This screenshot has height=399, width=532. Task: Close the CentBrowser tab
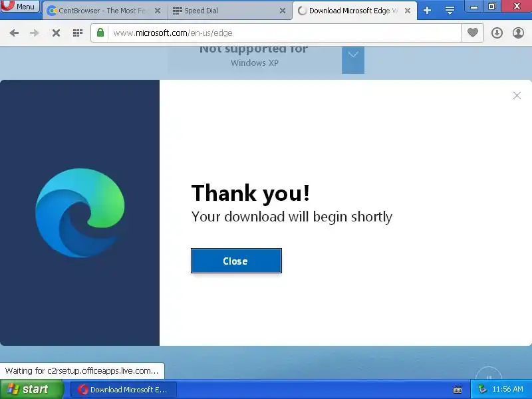(x=158, y=11)
